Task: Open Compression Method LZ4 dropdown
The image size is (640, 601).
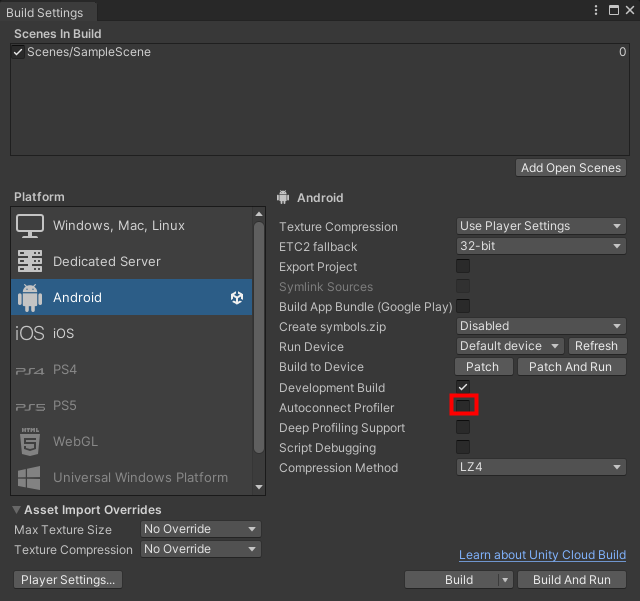Action: (541, 467)
